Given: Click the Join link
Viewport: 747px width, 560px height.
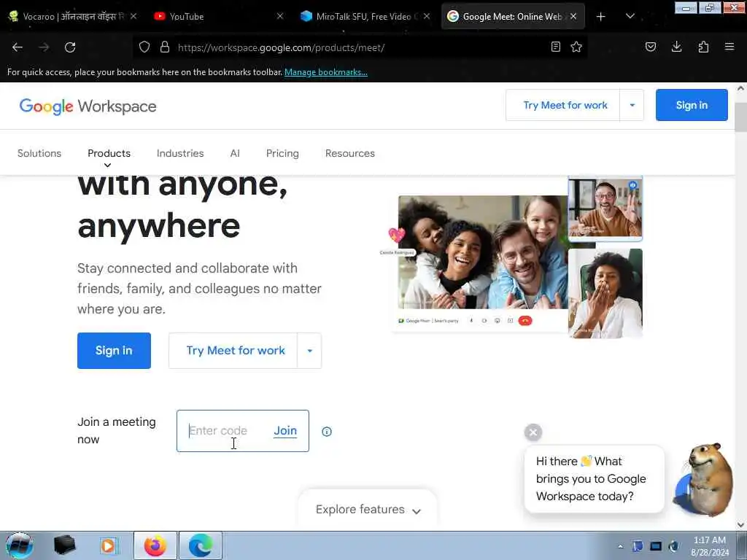Looking at the screenshot, I should click(x=285, y=431).
